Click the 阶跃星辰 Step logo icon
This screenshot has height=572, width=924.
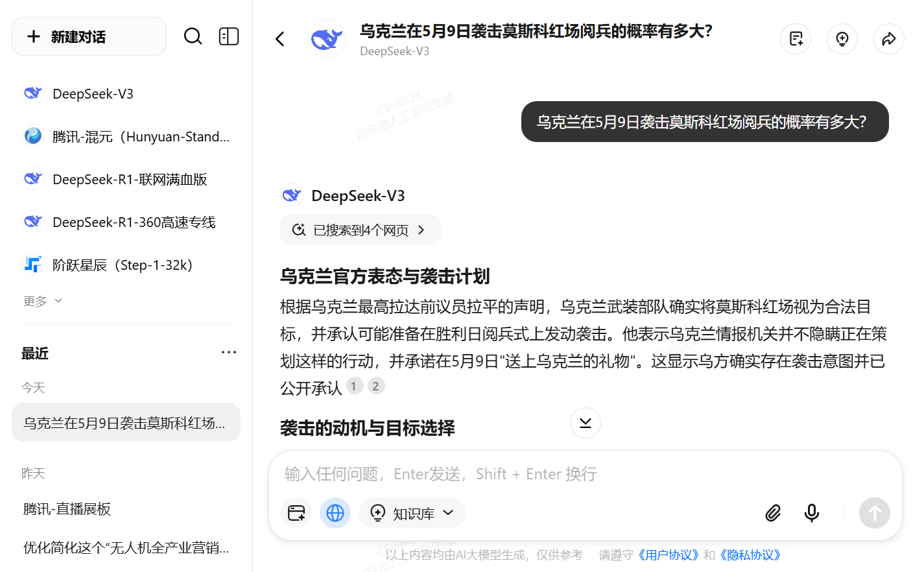pyautogui.click(x=33, y=265)
